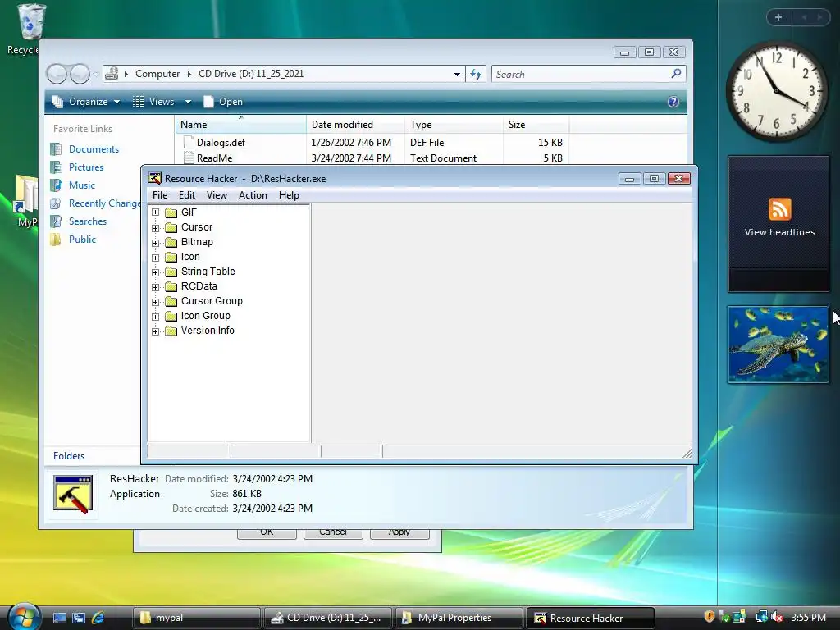Open the File menu in Resource Hacker
The width and height of the screenshot is (840, 630).
[x=160, y=195]
